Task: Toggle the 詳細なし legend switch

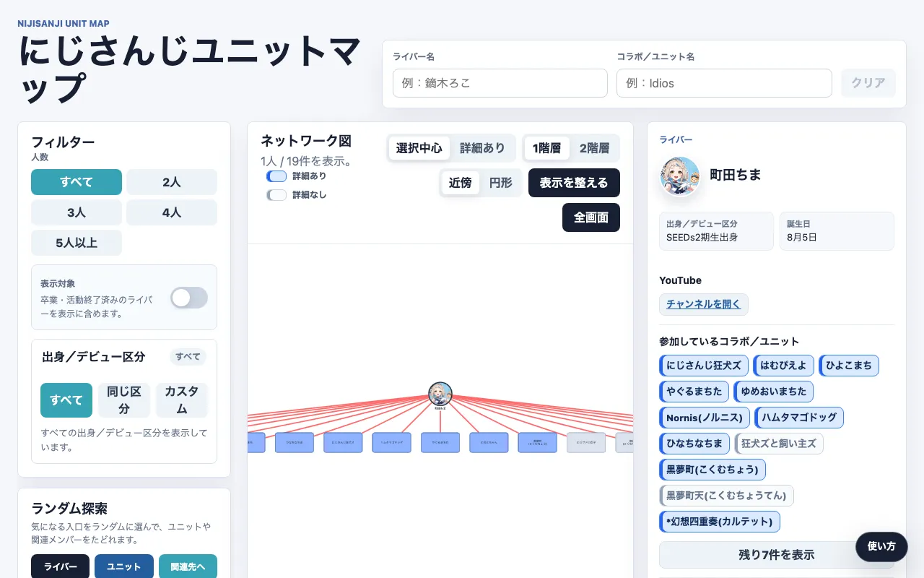Action: coord(276,194)
